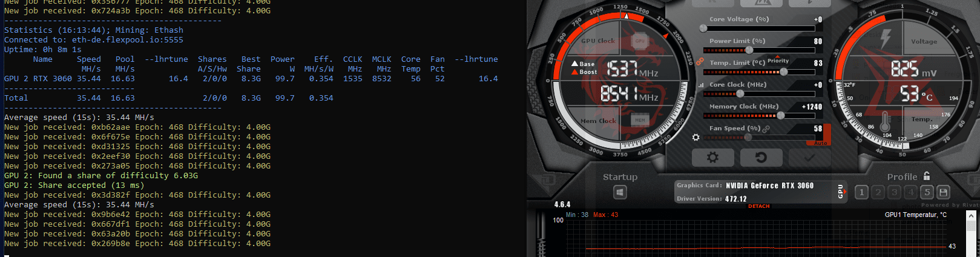Click the 'Best Share' column header
980x257 pixels.
click(x=249, y=64)
